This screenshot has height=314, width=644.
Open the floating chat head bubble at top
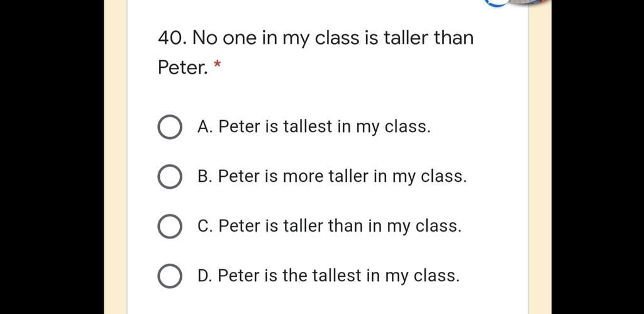coord(518,3)
